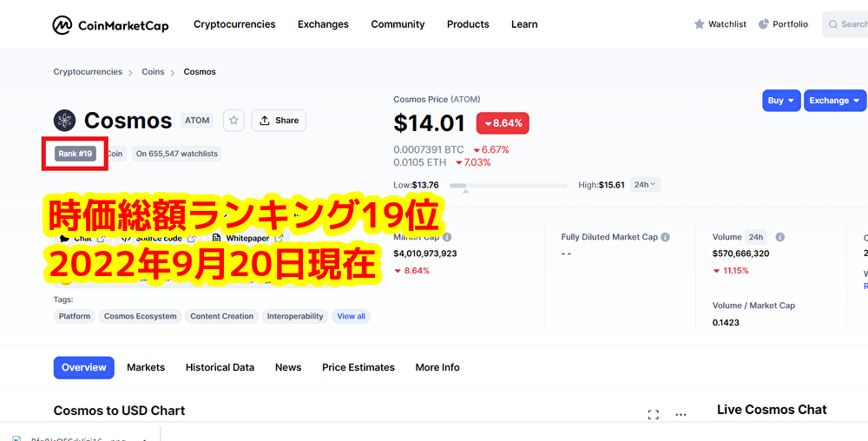Click the Search field in header
This screenshot has height=441, width=868.
click(x=846, y=24)
